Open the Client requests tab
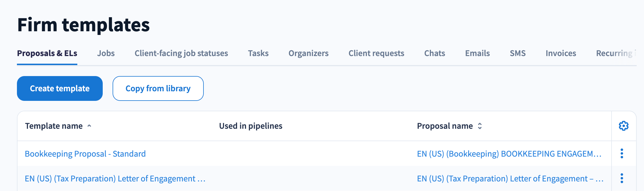Viewport: 644px width, 191px height. click(376, 53)
